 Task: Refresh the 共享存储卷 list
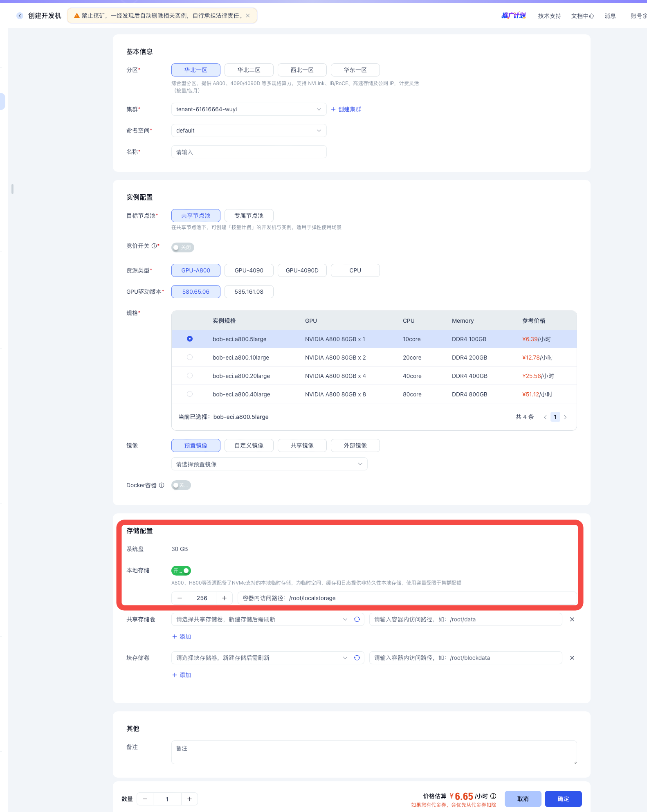pyautogui.click(x=357, y=619)
